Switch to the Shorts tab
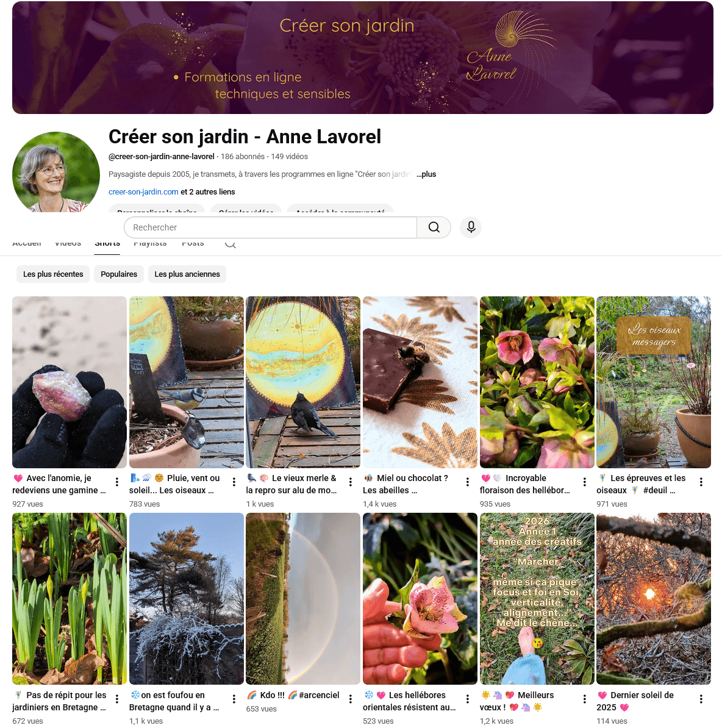This screenshot has height=728, width=722. tap(107, 244)
